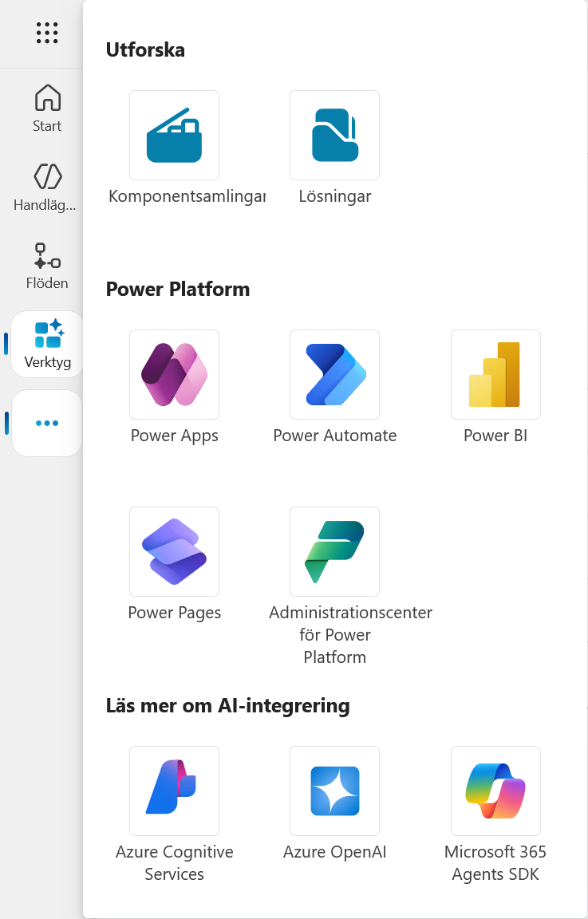Image resolution: width=588 pixels, height=919 pixels.
Task: Open the Lösningar tile icon
Action: [x=335, y=136]
